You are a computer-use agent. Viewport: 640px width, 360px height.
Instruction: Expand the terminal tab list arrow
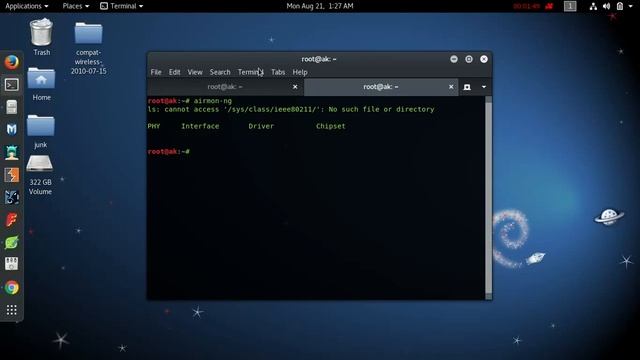point(484,87)
